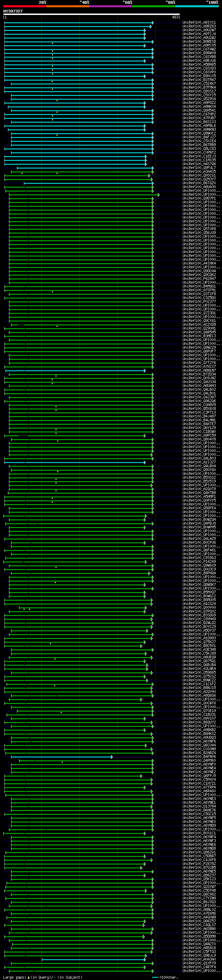Screen dimensions: 222x980
Task: Open hit UniRef100_A5BH65
Action: coord(199,65)
